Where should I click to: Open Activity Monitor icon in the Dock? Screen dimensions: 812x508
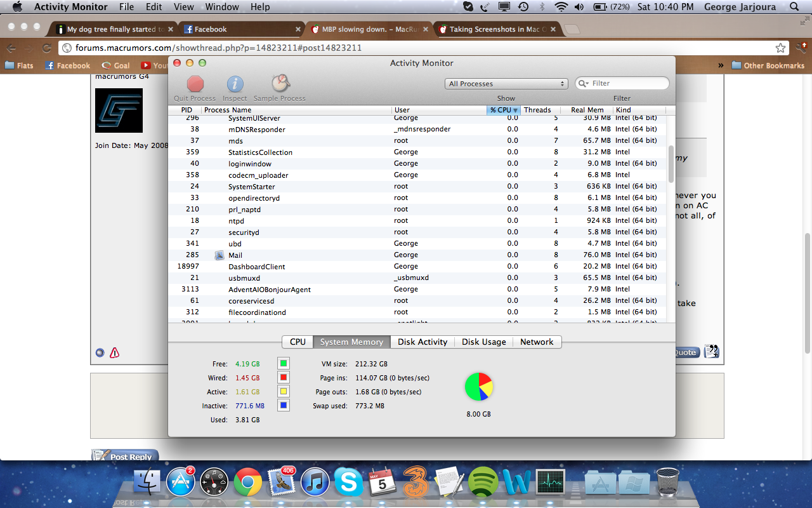pos(550,483)
